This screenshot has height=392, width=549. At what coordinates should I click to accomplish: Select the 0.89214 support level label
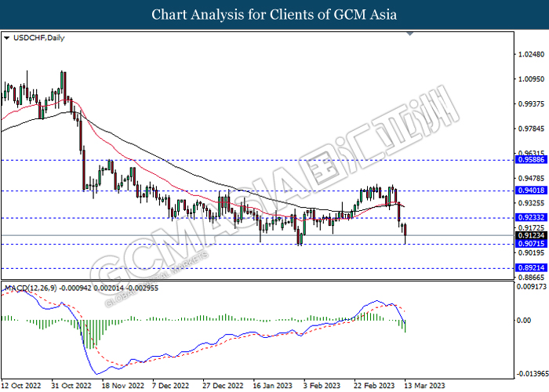[x=531, y=268]
